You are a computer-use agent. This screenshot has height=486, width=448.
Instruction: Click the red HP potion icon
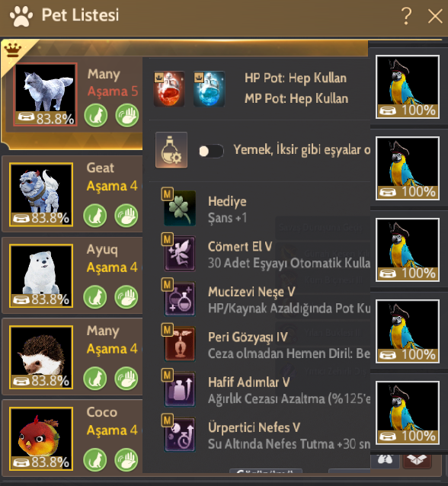click(x=169, y=88)
